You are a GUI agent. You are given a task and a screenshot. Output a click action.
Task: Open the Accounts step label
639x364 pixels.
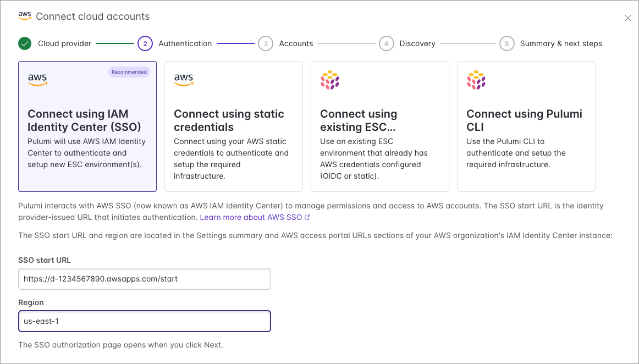[x=296, y=43]
